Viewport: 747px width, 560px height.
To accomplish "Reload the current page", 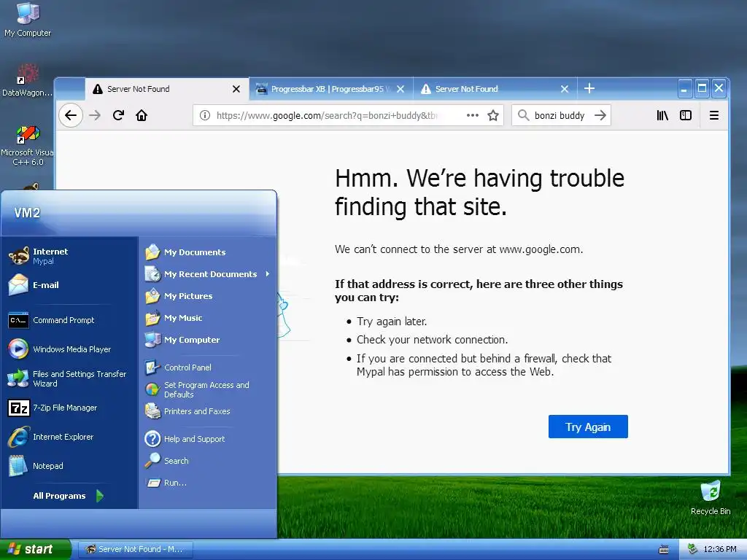I will tap(118, 115).
